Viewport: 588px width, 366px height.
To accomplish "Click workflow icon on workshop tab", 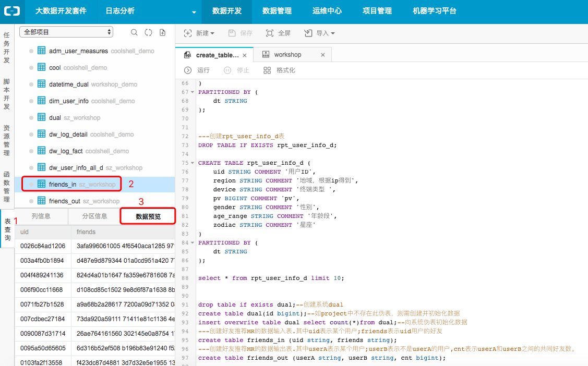I will click(x=266, y=54).
